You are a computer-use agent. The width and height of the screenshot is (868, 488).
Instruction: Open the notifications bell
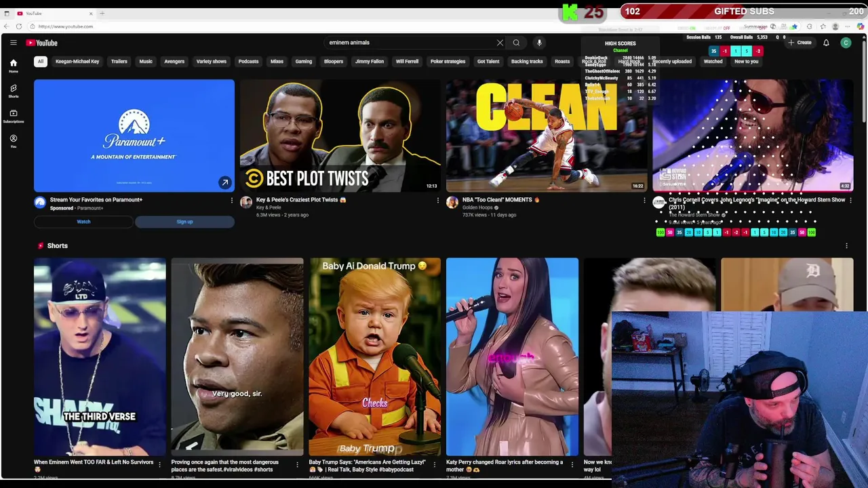[x=826, y=43]
